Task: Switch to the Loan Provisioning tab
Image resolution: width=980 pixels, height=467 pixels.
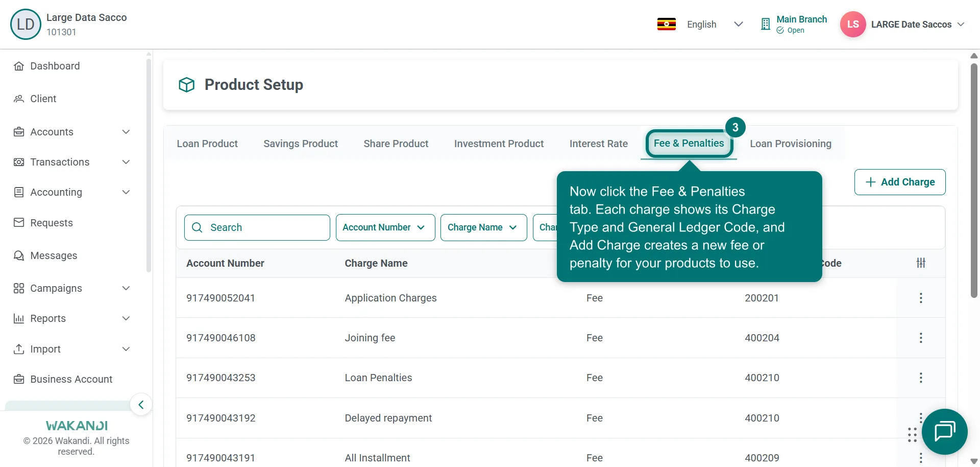Action: click(x=791, y=144)
